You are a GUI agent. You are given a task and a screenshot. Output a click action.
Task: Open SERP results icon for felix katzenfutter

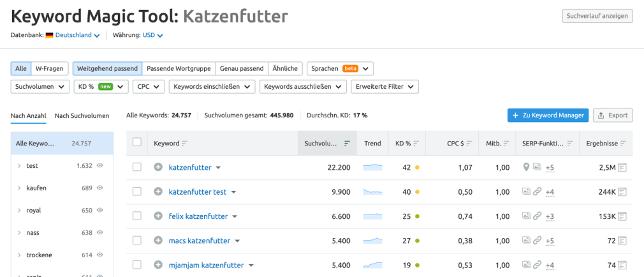[x=622, y=216]
